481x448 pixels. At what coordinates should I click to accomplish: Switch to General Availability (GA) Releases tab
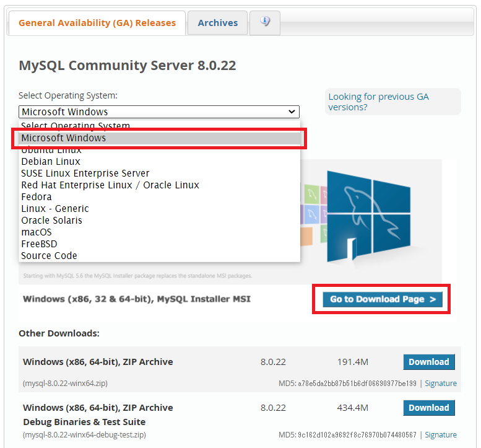pos(97,23)
